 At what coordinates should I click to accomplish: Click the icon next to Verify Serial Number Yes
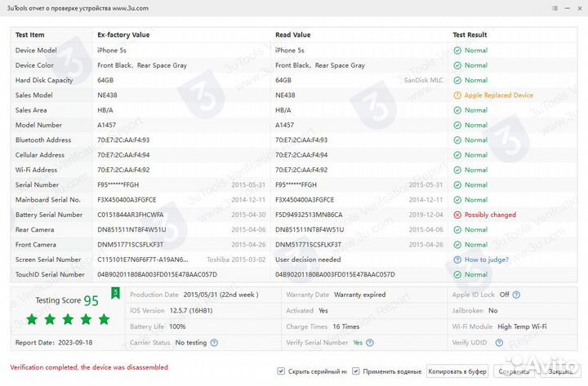[x=369, y=343]
